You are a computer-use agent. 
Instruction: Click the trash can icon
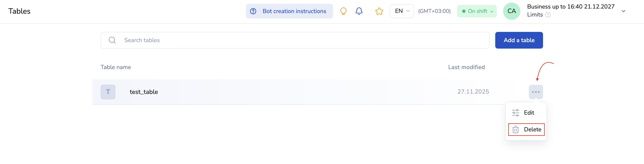point(515,129)
